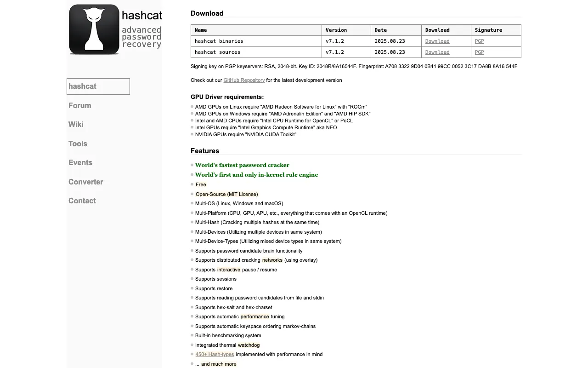588x368 pixels.
Task: Open the PGP signature for hashcat sources
Action: coord(479,52)
